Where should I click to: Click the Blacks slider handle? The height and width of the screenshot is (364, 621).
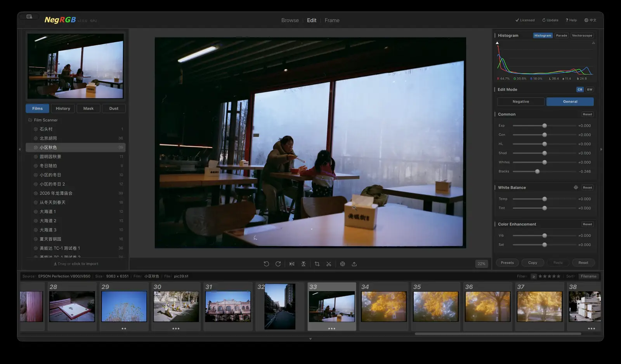tap(537, 171)
